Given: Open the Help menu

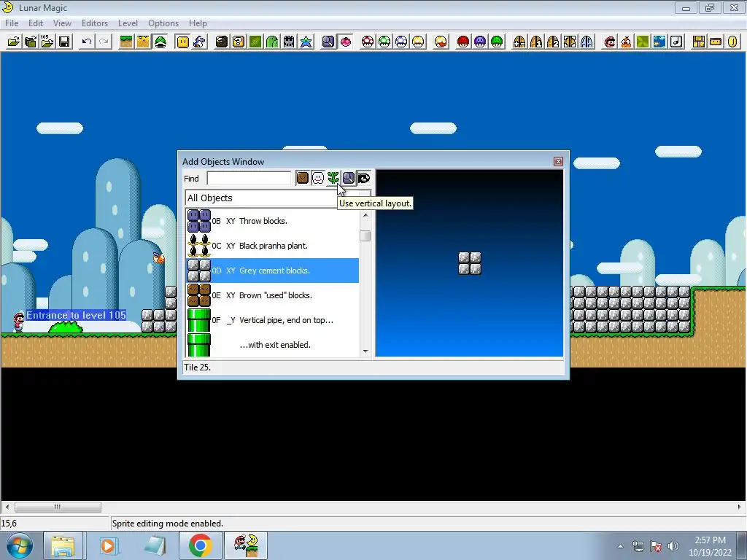Looking at the screenshot, I should (198, 23).
